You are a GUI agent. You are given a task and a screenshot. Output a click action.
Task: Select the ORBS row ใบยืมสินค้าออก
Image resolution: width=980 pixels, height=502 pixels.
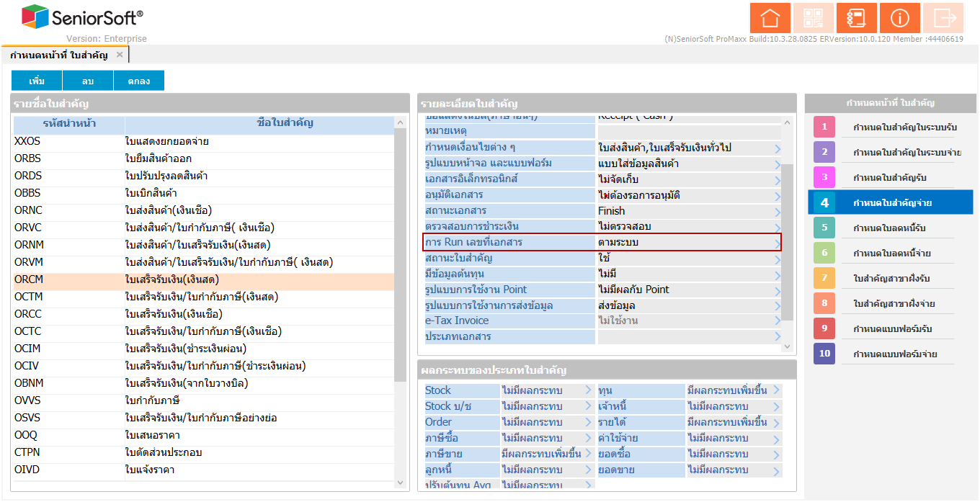coord(203,158)
